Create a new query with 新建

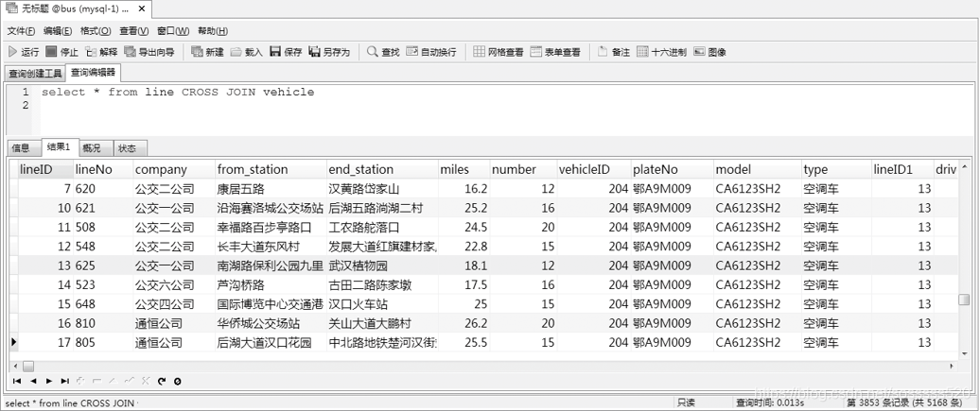coord(207,52)
